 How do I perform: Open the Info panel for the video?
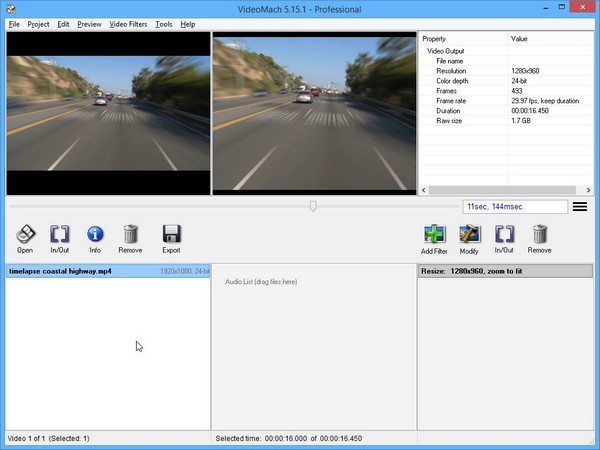(x=95, y=234)
